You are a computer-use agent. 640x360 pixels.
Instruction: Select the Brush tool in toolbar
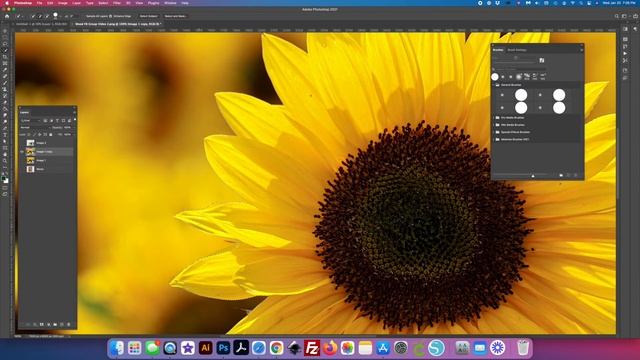pos(5,82)
